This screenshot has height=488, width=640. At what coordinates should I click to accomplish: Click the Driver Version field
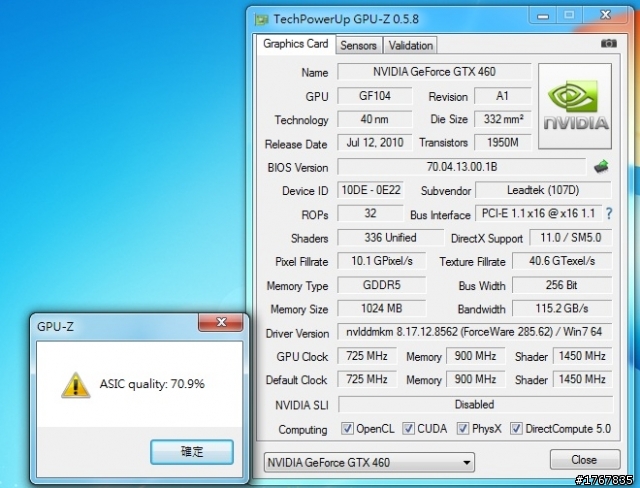coord(474,332)
